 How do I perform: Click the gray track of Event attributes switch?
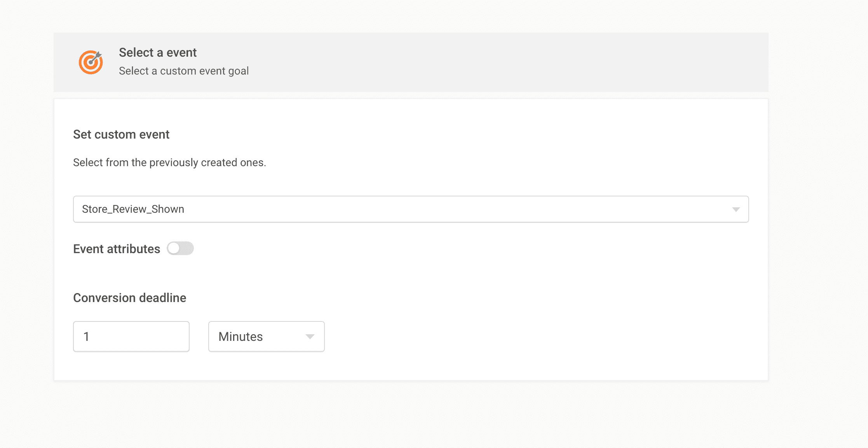[x=187, y=248]
